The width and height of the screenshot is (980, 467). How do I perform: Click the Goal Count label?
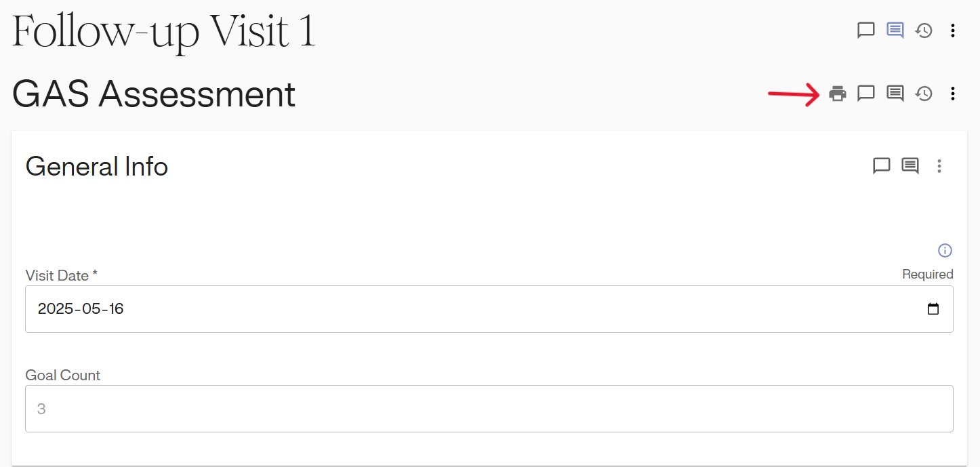click(63, 375)
